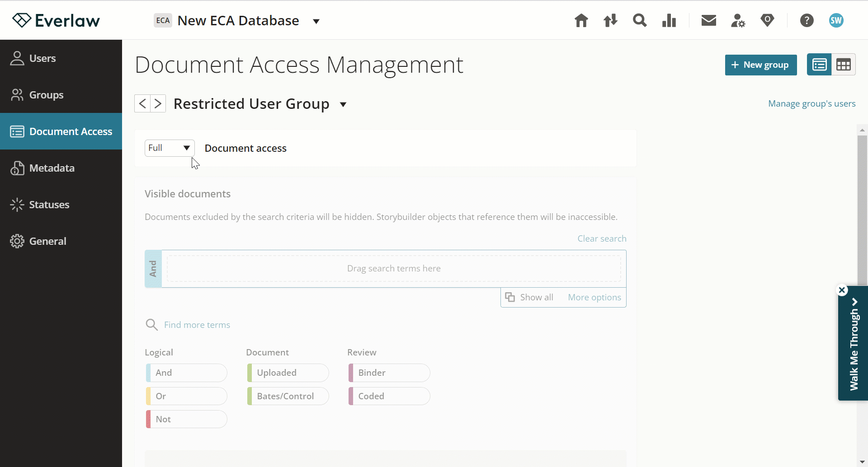
Task: Switch to table grid view icon
Action: [x=844, y=65]
